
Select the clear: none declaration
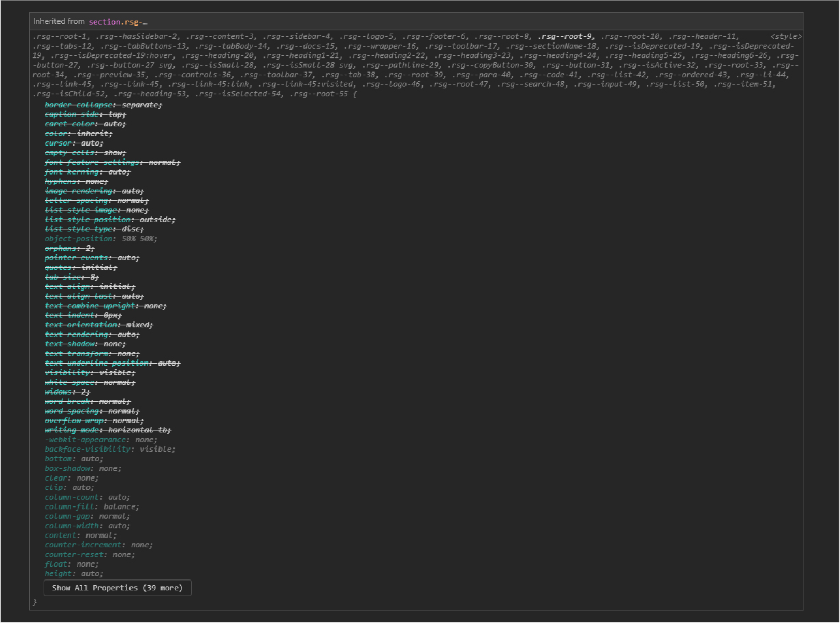tap(71, 479)
